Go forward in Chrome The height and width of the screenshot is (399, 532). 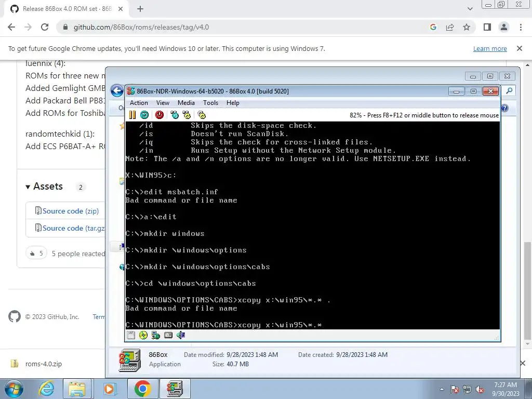[28, 27]
